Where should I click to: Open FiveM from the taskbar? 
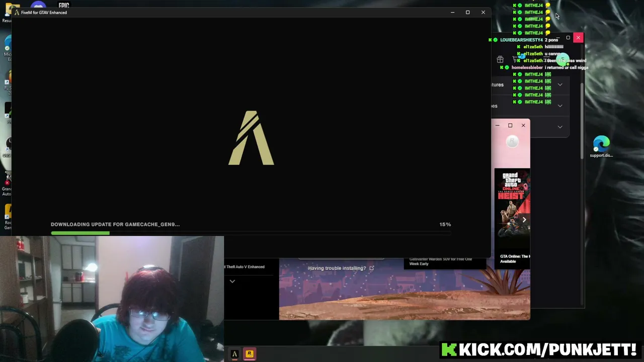[x=234, y=354]
